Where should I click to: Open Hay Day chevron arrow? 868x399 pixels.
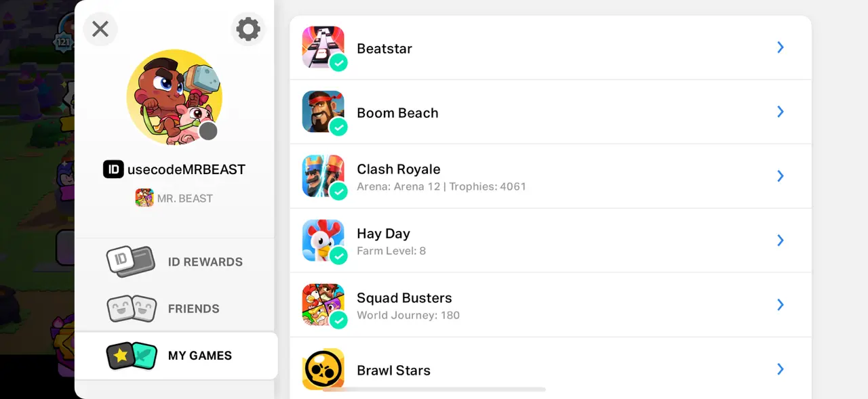(x=781, y=240)
